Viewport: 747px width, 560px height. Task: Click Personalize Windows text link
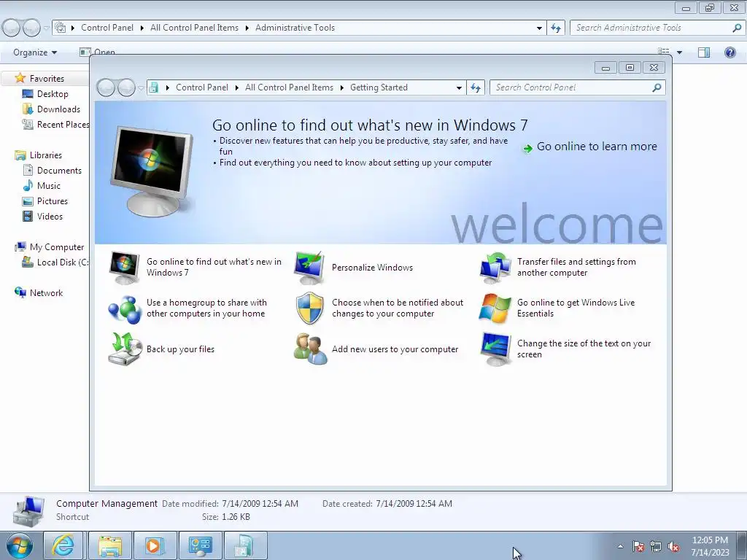click(x=372, y=268)
